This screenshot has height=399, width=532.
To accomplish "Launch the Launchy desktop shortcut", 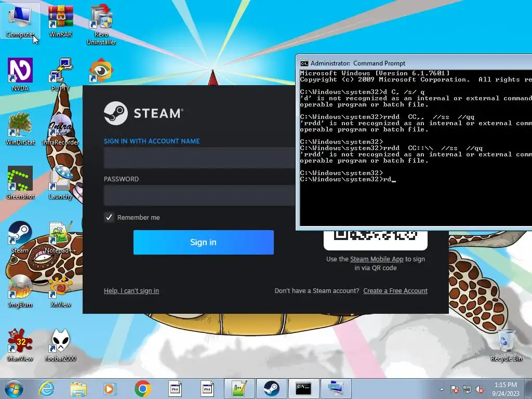I will (x=60, y=182).
